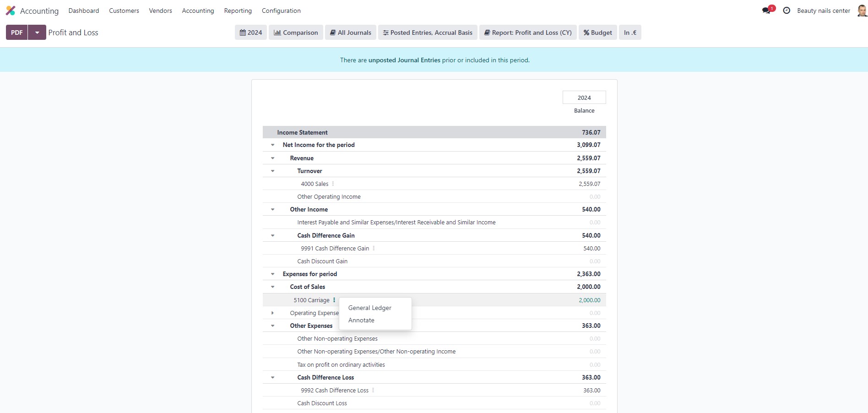Click the kebab icon beside 9991 Cash Difference Gain
The width and height of the screenshot is (868, 413).
374,248
